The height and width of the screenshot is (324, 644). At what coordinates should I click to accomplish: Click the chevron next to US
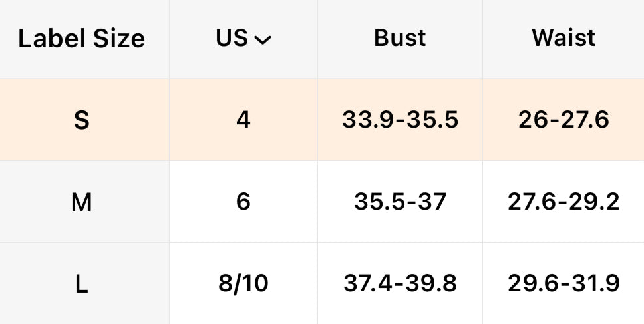click(263, 41)
